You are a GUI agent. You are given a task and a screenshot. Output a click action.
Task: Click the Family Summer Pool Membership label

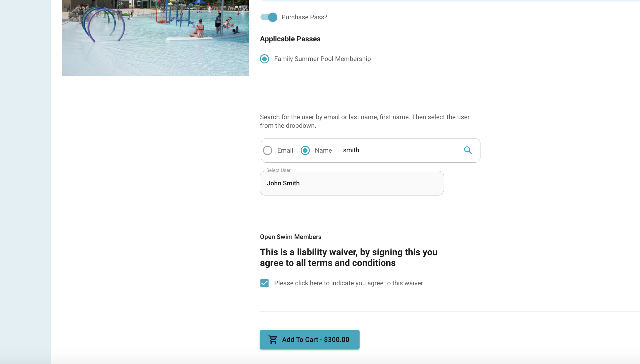(x=322, y=59)
